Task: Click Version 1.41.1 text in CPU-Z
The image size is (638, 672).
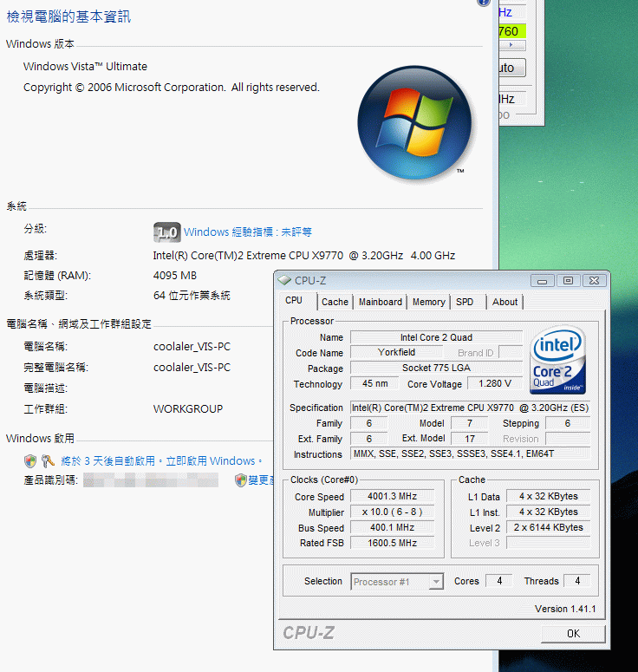Action: (x=565, y=609)
